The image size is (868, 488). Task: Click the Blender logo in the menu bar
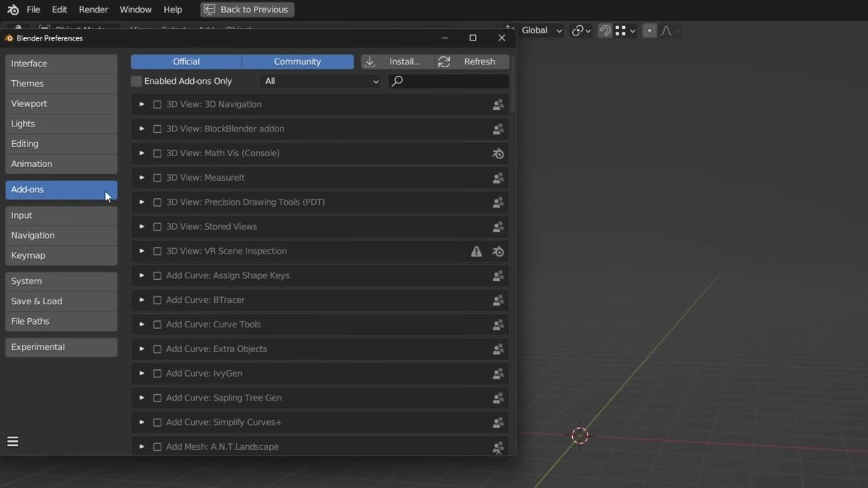click(x=12, y=9)
